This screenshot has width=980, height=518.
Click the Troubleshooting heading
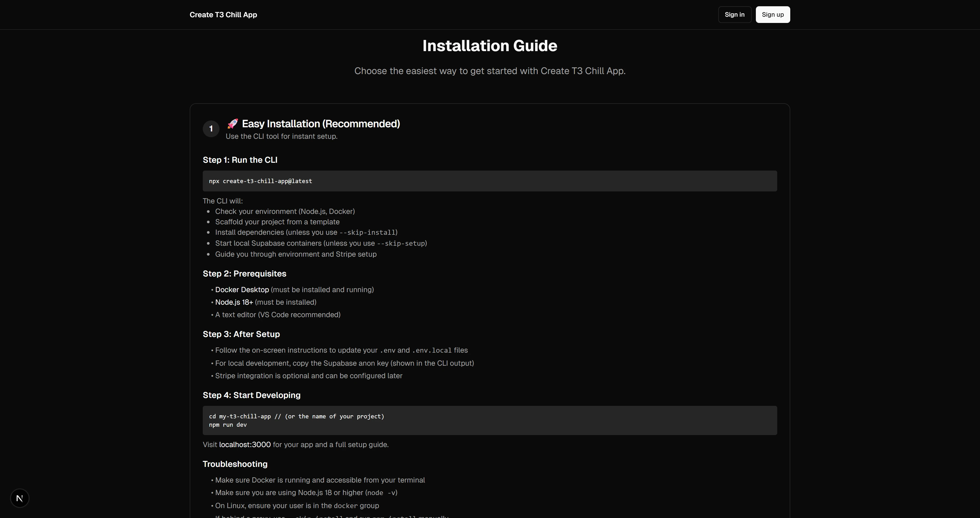tap(235, 464)
